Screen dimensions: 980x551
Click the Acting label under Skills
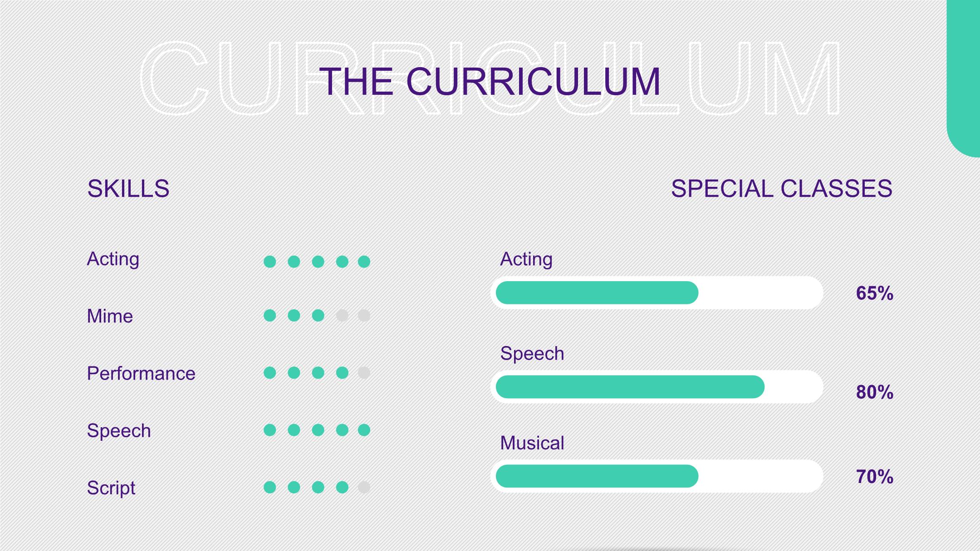[113, 259]
